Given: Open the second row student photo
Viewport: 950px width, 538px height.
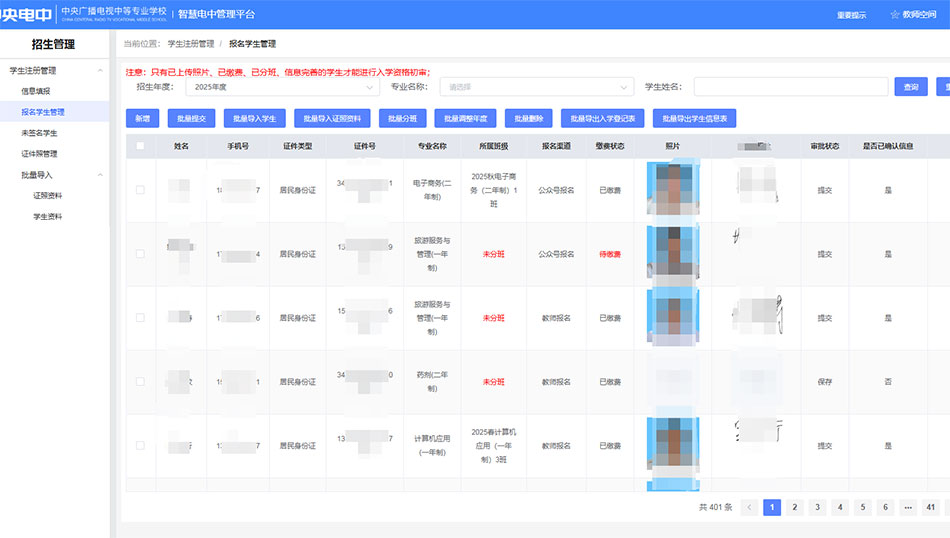Looking at the screenshot, I should click(x=672, y=254).
